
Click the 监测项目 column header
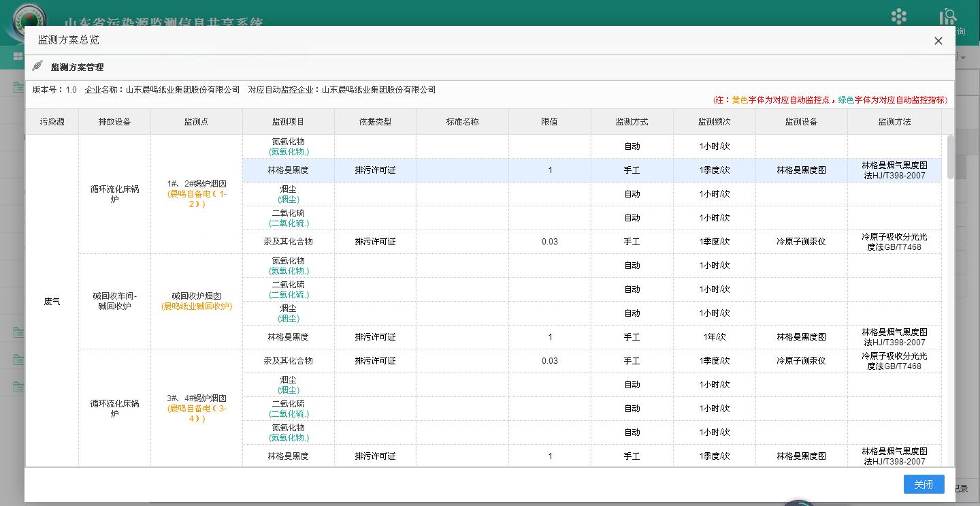288,121
